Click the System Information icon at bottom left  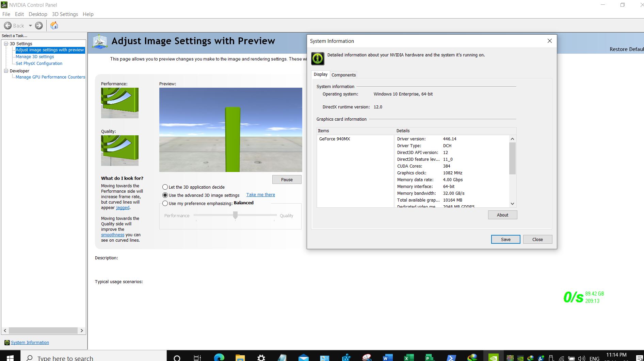[7, 343]
